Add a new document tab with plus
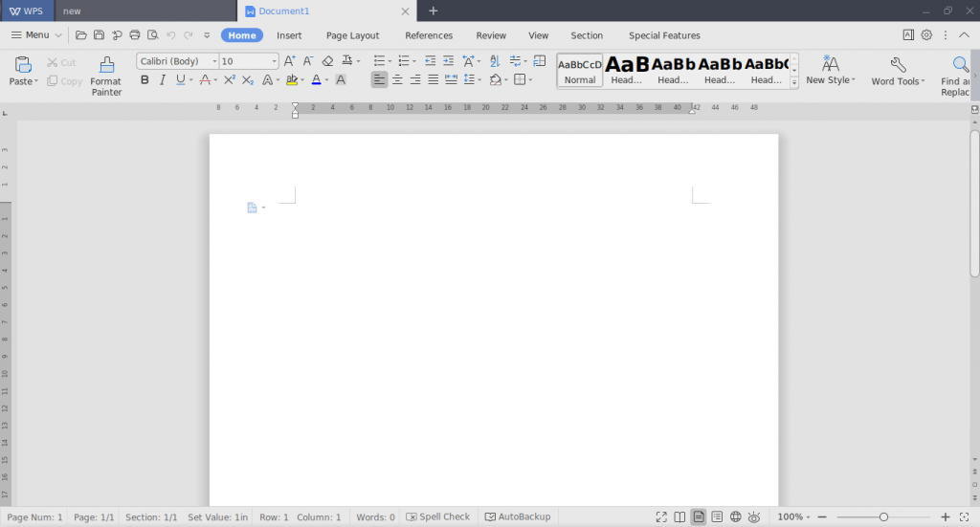 click(434, 11)
